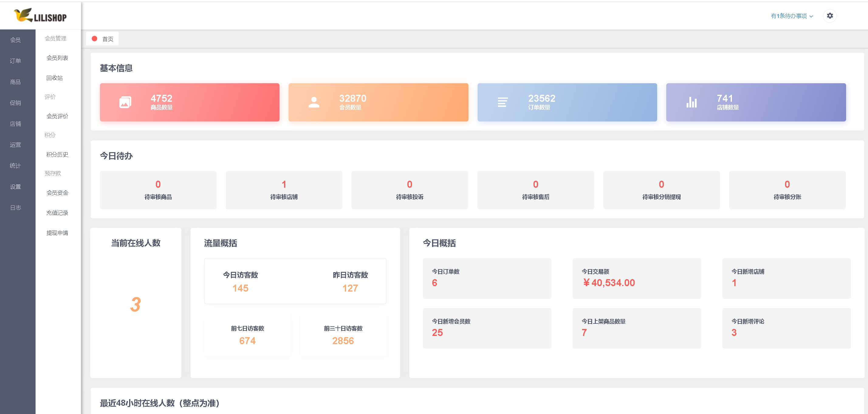Click the 订单数量 list icon
The width and height of the screenshot is (868, 414).
click(x=503, y=102)
